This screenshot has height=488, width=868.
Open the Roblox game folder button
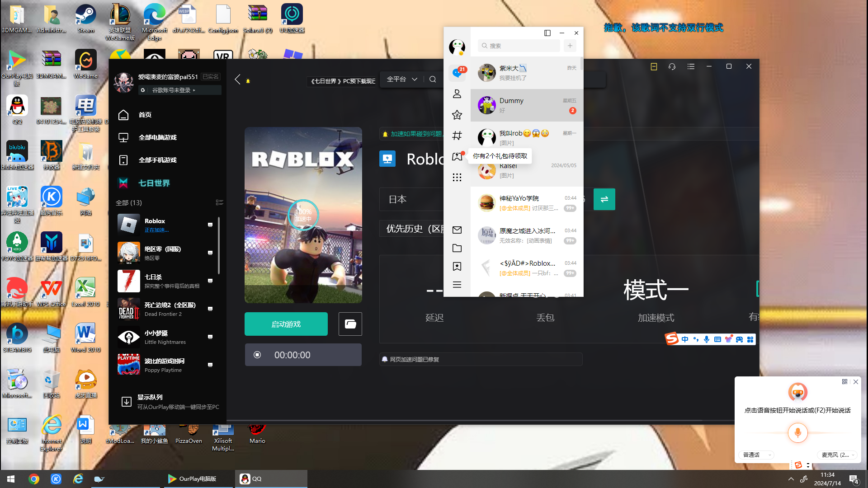pyautogui.click(x=350, y=324)
